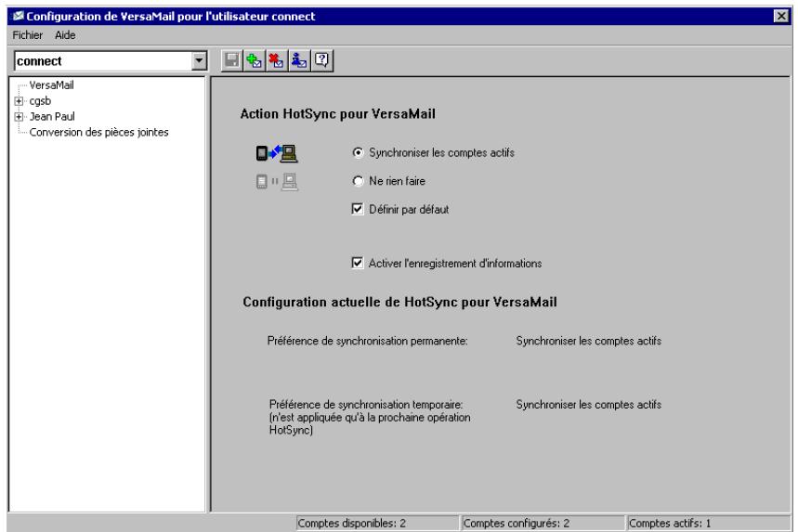
Task: Click the handheld-to-PC sync icon
Action: (x=277, y=153)
